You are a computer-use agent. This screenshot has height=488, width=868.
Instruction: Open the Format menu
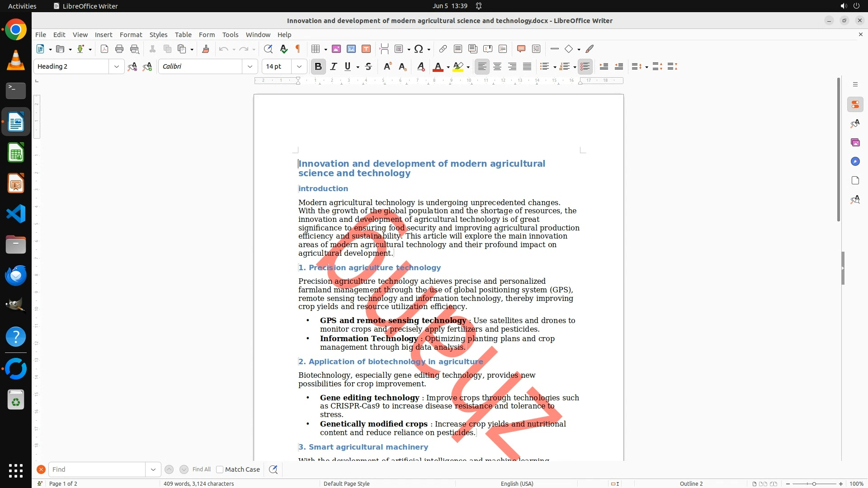coord(131,35)
